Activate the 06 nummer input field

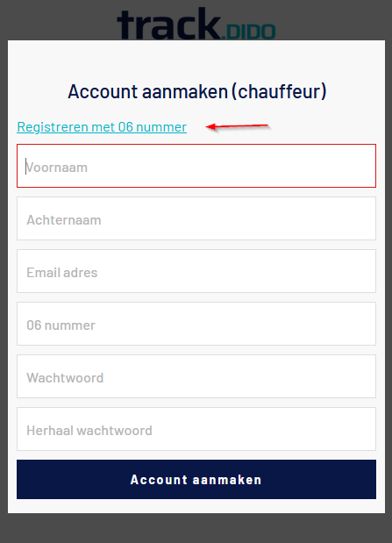196,324
